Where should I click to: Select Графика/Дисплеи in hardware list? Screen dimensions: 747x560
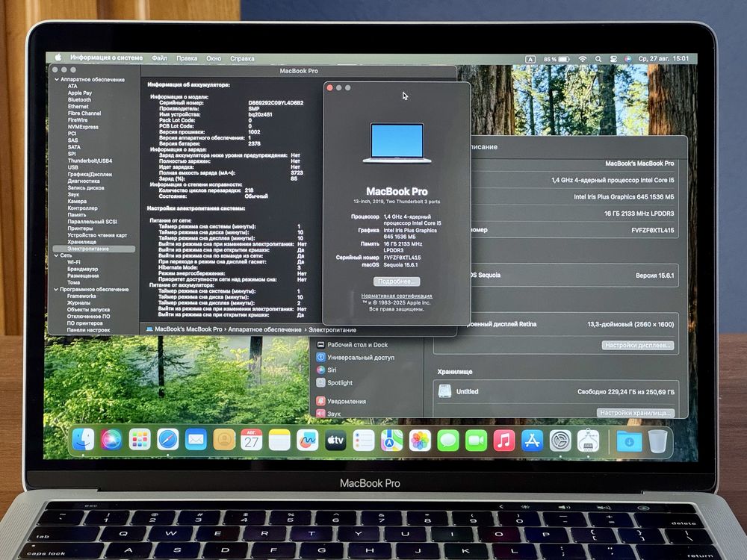point(90,174)
